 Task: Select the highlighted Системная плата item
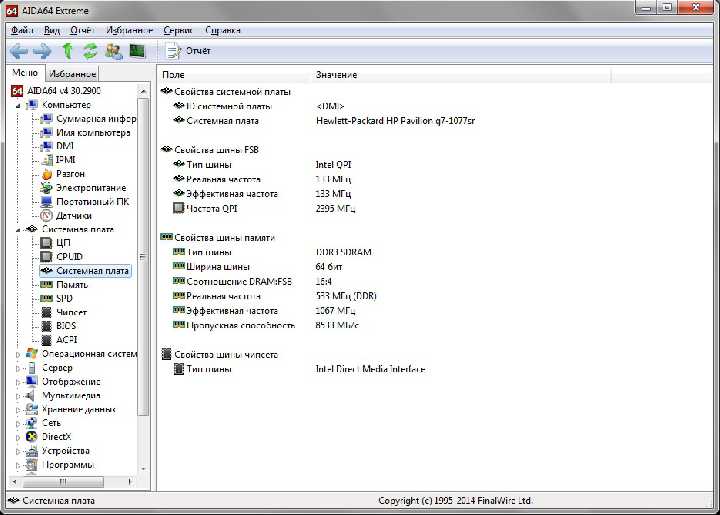point(85,271)
